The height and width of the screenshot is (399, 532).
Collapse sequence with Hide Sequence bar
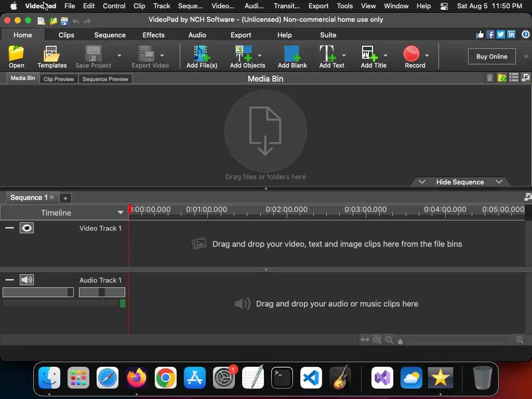click(x=460, y=182)
